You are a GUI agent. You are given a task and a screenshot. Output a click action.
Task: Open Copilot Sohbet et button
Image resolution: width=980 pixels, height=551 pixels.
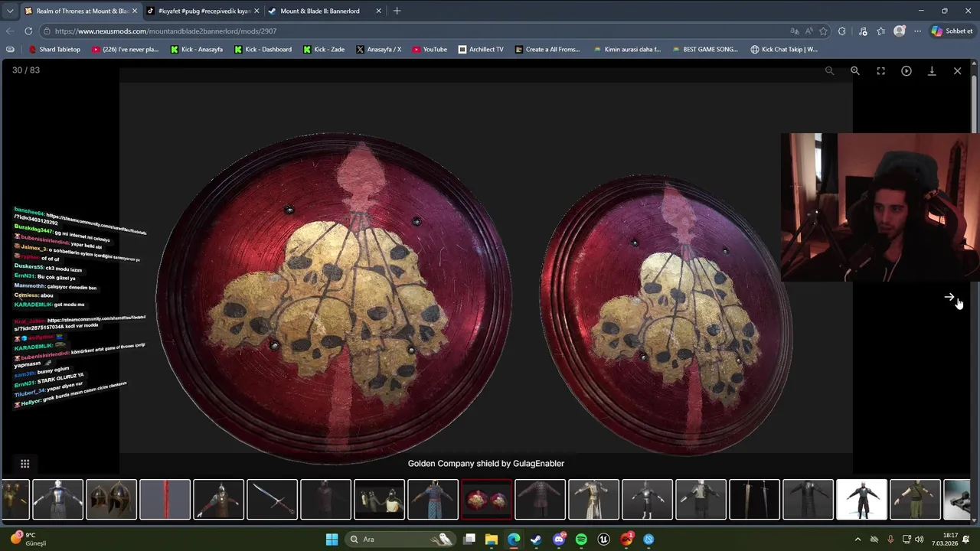952,31
